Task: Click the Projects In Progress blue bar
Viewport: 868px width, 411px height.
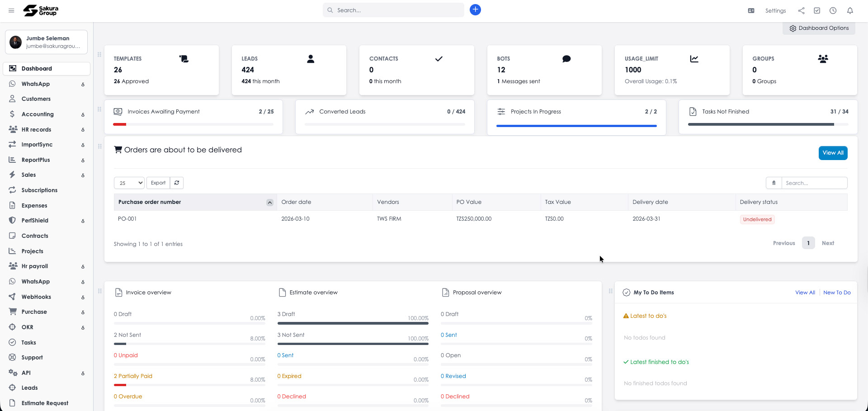Action: pos(576,126)
